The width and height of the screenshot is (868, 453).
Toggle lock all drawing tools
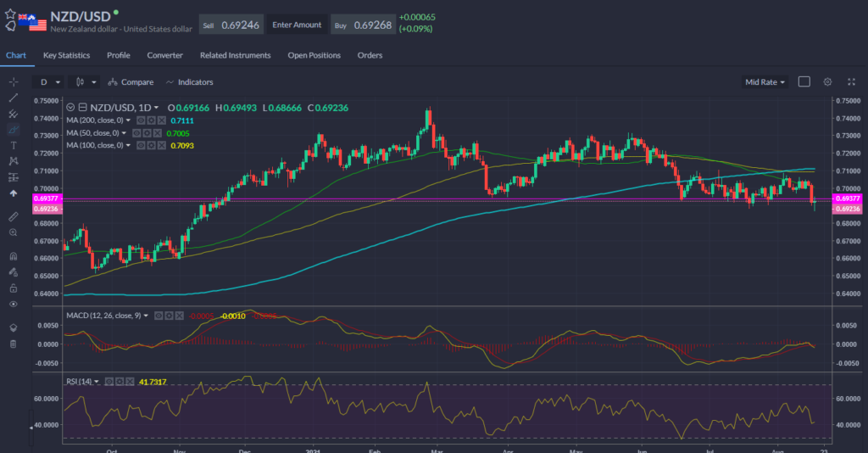click(14, 288)
